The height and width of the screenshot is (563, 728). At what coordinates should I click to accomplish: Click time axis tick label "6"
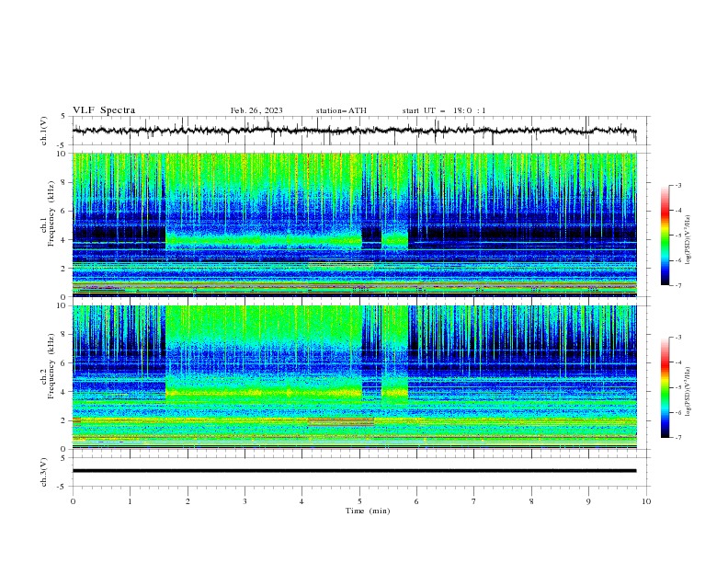point(416,501)
